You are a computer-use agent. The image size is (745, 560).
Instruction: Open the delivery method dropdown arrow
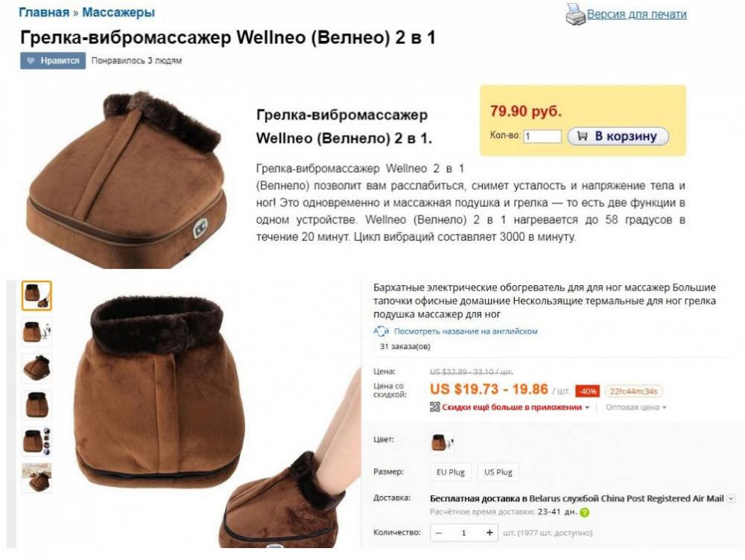pos(732,498)
